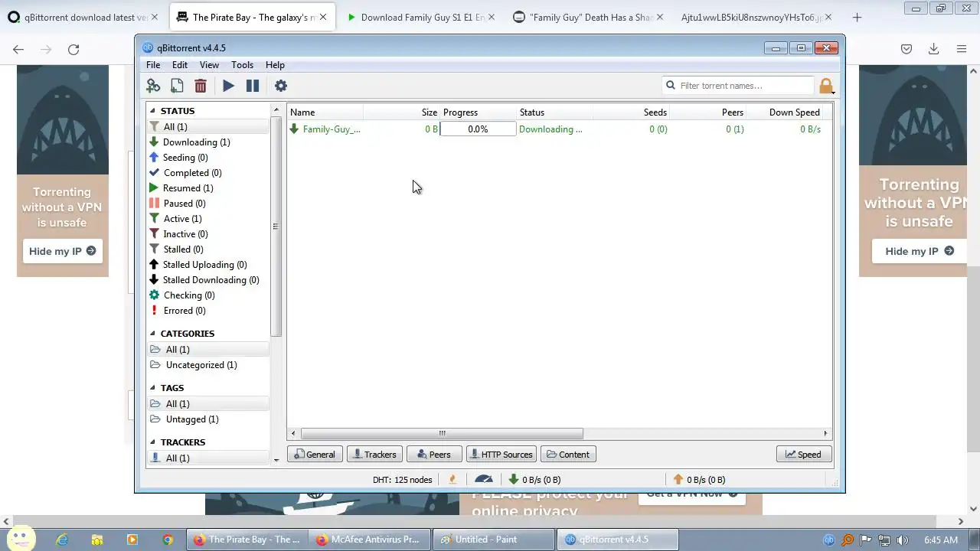
Task: Close The Pirate Bay browser tab
Action: click(x=323, y=17)
